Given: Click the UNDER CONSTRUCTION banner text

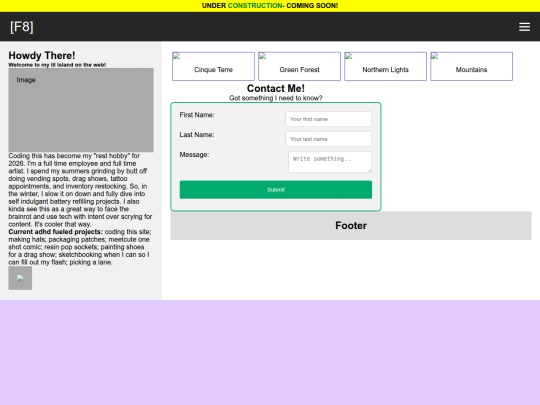Looking at the screenshot, I should pyautogui.click(x=270, y=6).
